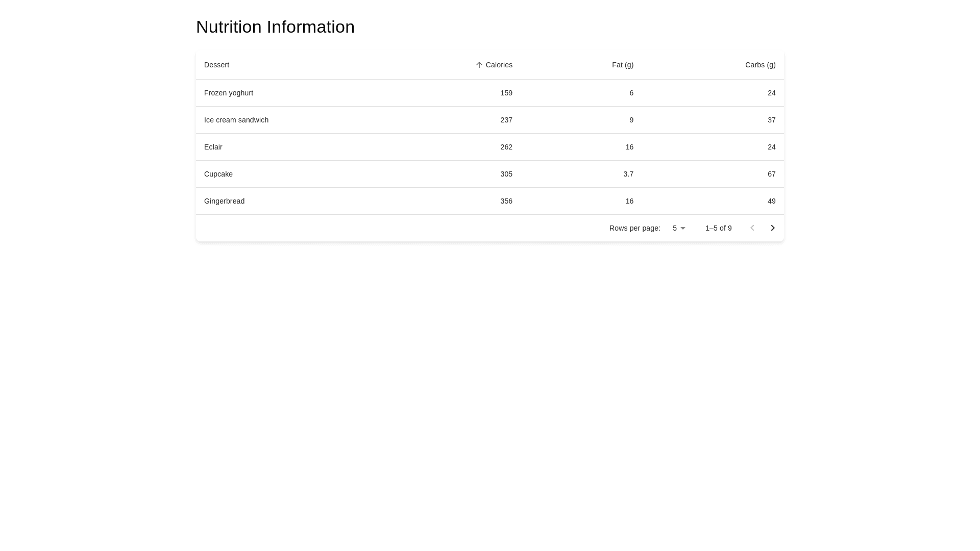The height and width of the screenshot is (551, 980).
Task: Click the rows per page value 5
Action: (675, 228)
